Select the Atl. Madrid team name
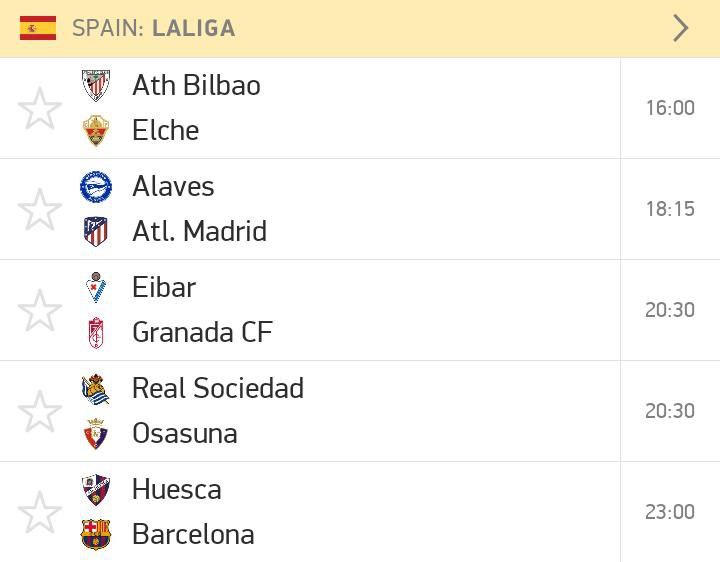The height and width of the screenshot is (562, 720). tap(199, 231)
